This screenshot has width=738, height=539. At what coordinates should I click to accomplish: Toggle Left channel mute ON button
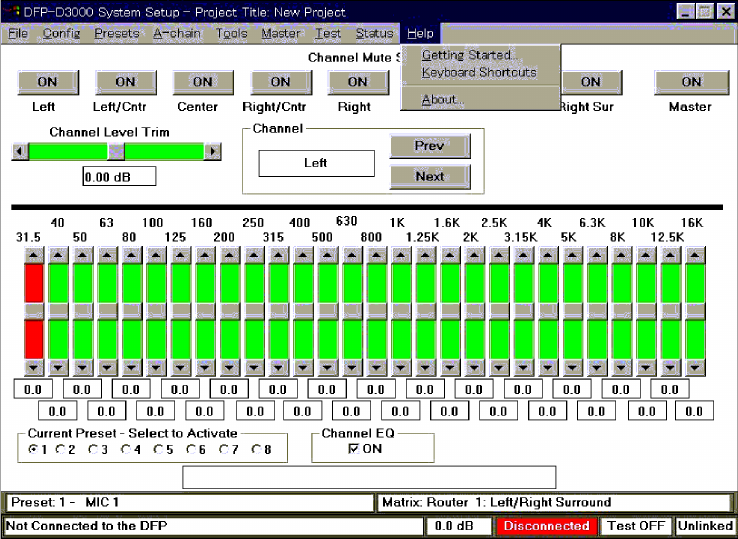(x=47, y=82)
